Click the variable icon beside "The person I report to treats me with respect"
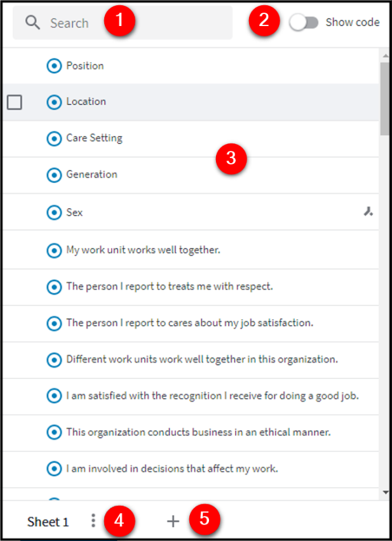392x541 pixels. 55,287
